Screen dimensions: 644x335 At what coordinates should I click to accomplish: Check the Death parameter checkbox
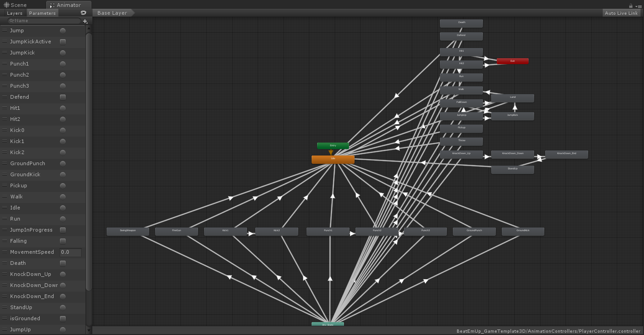tap(63, 263)
